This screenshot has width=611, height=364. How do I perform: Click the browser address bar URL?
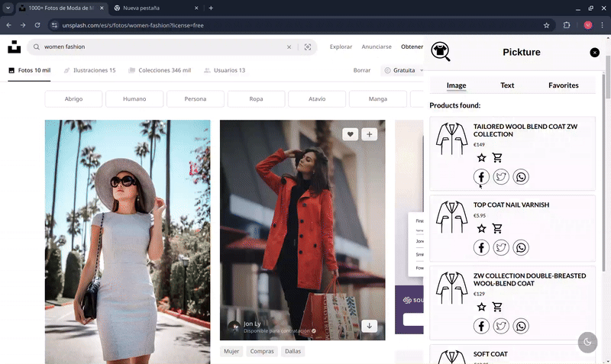coord(132,25)
